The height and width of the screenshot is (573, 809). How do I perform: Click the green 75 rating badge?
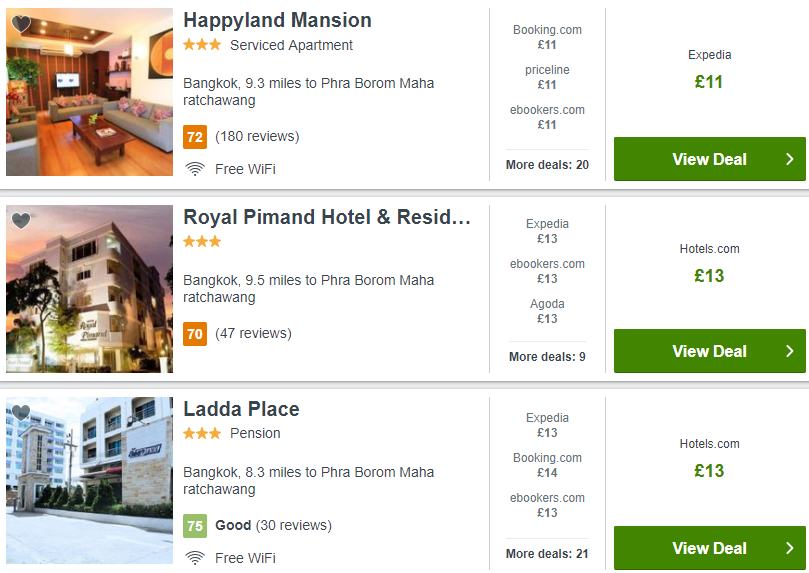[195, 526]
